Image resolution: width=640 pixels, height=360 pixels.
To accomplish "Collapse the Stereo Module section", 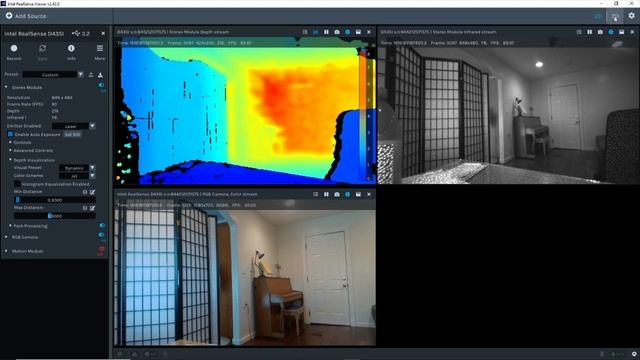I will (6, 87).
